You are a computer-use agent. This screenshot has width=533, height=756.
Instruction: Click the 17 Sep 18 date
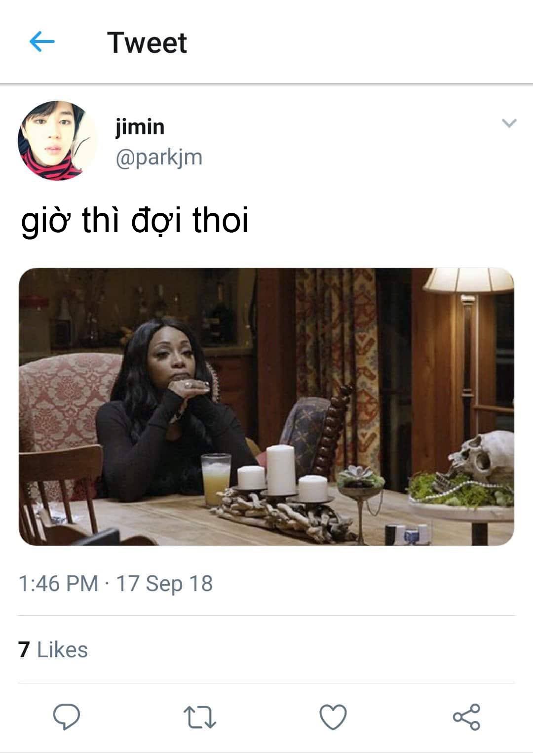(164, 583)
